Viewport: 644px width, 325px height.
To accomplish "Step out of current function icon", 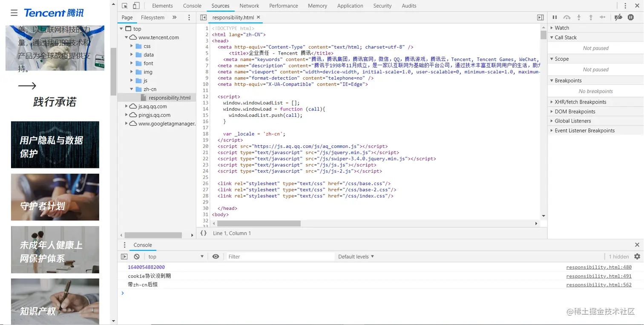I will [x=591, y=17].
